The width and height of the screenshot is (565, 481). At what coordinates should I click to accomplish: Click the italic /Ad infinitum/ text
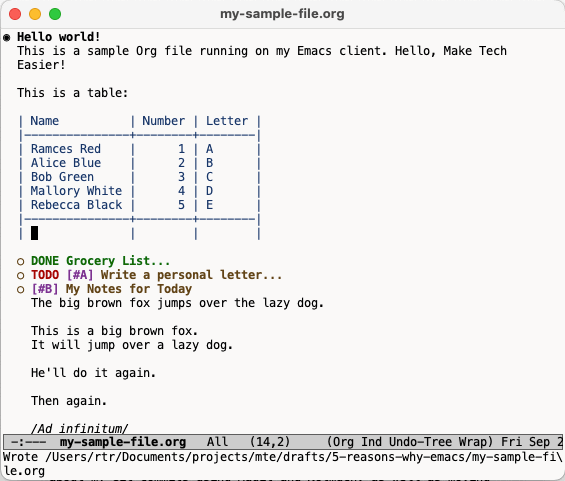[80, 428]
